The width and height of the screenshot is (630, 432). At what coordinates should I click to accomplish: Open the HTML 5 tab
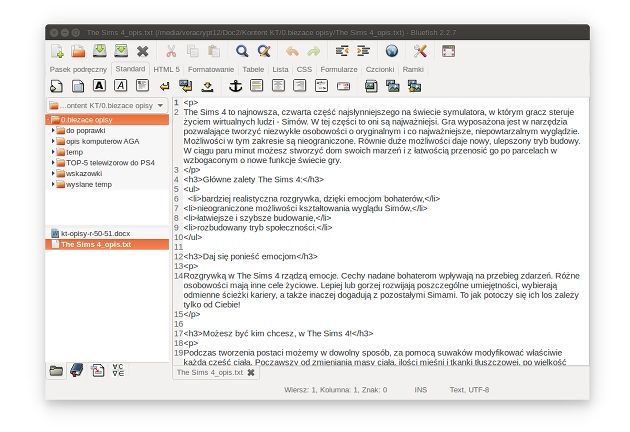click(x=167, y=70)
